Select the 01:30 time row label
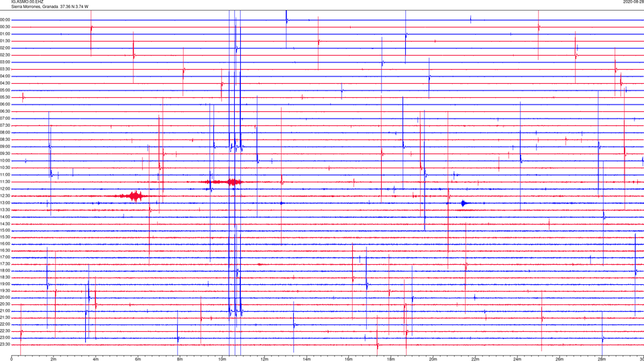Screen dimensions: 644x362 (5, 41)
